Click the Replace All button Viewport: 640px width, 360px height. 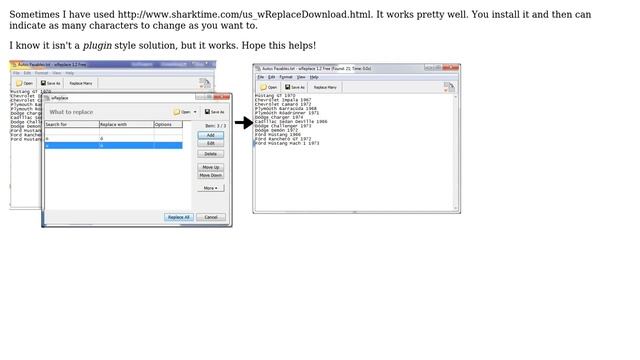point(178,217)
